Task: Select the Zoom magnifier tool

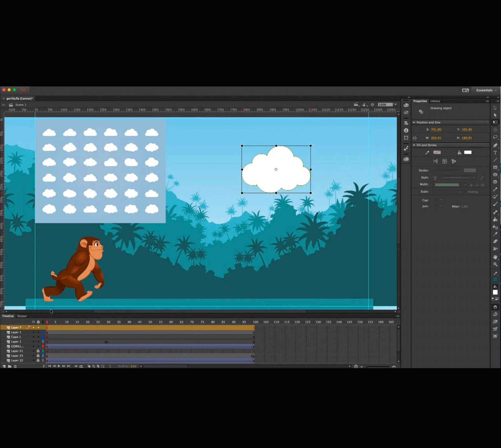Action: tap(495, 265)
